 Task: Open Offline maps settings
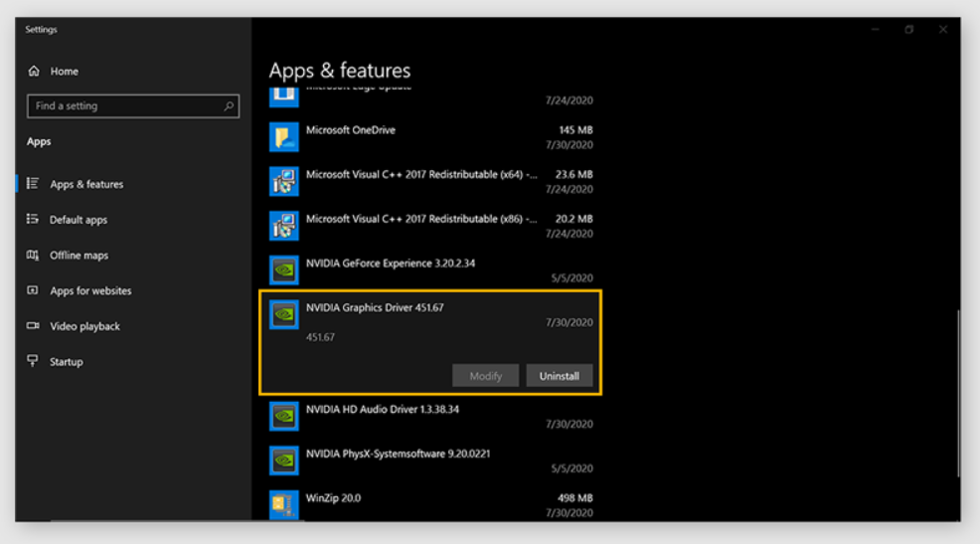tap(79, 256)
